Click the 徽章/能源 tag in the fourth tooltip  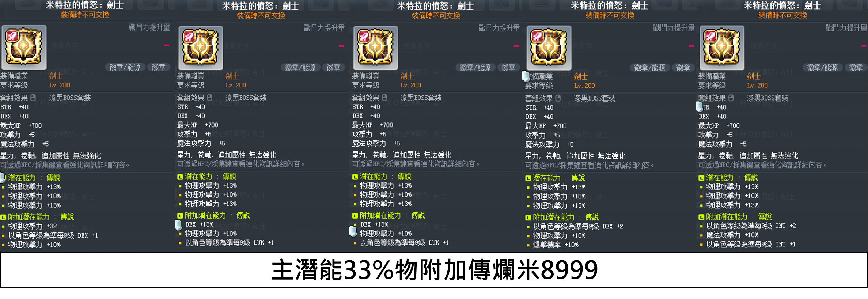pyautogui.click(x=649, y=68)
